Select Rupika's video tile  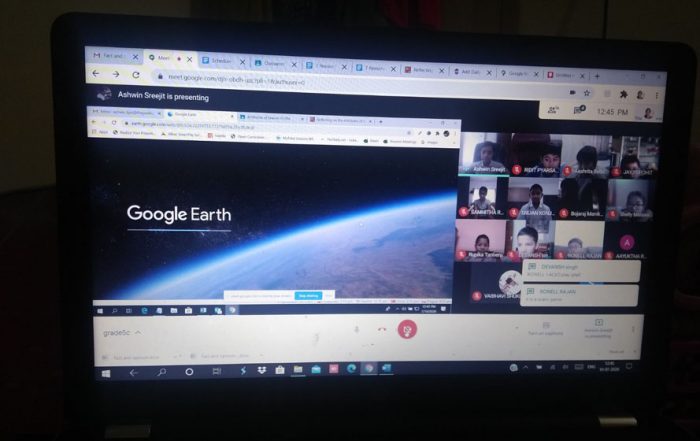[x=481, y=240]
